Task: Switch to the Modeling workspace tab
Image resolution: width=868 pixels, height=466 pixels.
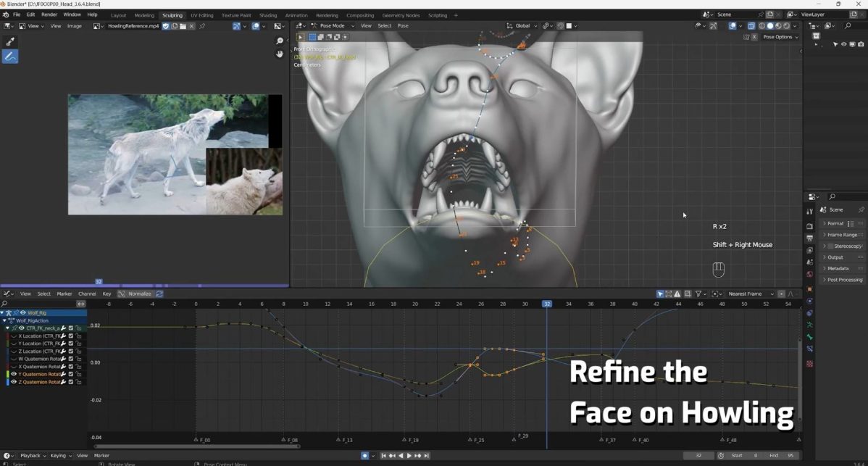Action: (x=144, y=14)
